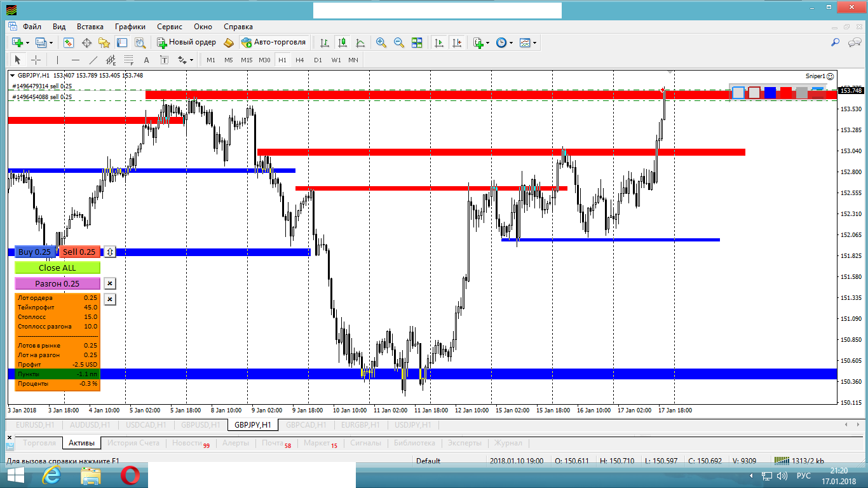
Task: Expand the arrows objects dropdown
Action: [186, 60]
